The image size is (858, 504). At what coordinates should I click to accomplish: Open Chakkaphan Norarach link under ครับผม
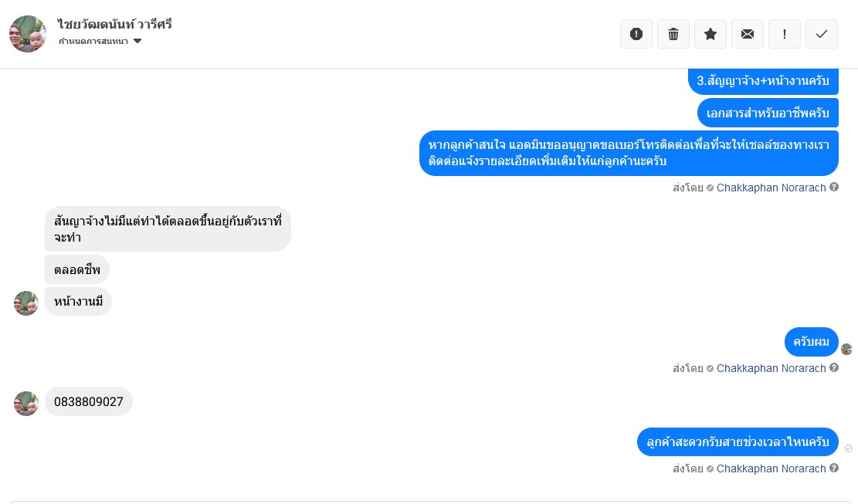pyautogui.click(x=771, y=368)
